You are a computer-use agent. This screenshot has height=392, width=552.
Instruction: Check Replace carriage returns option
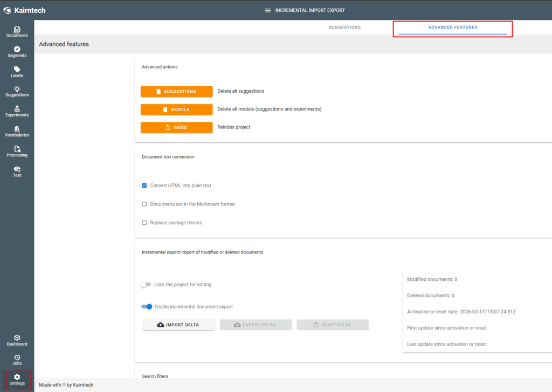(144, 223)
